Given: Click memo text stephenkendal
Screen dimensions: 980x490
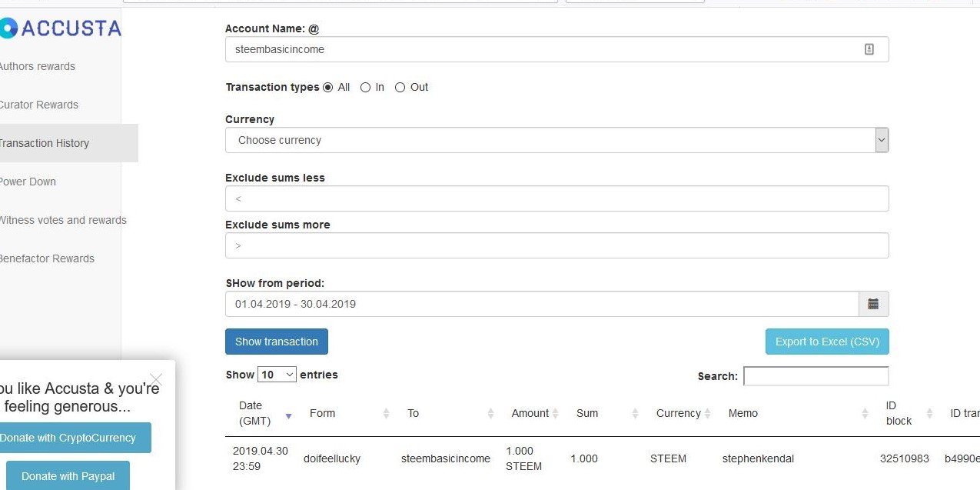Looking at the screenshot, I should click(x=758, y=458).
